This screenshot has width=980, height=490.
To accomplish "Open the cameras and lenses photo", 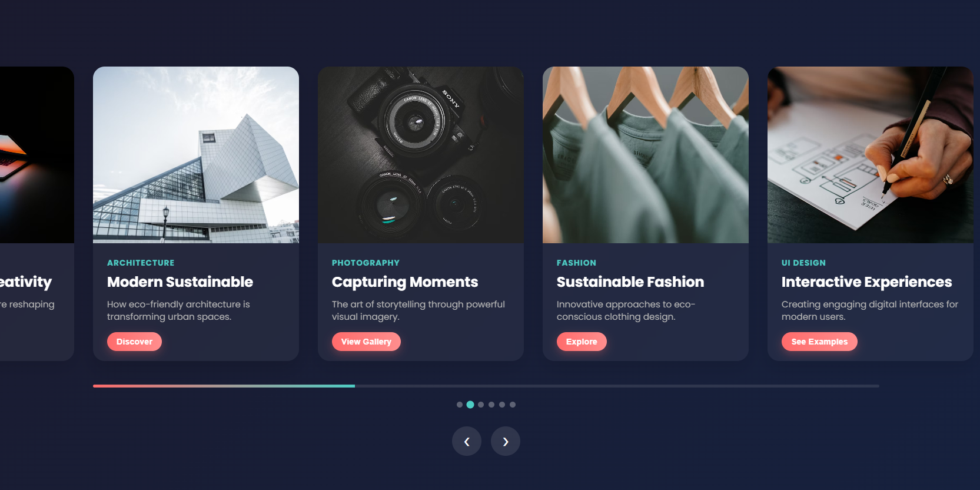I will click(x=421, y=155).
